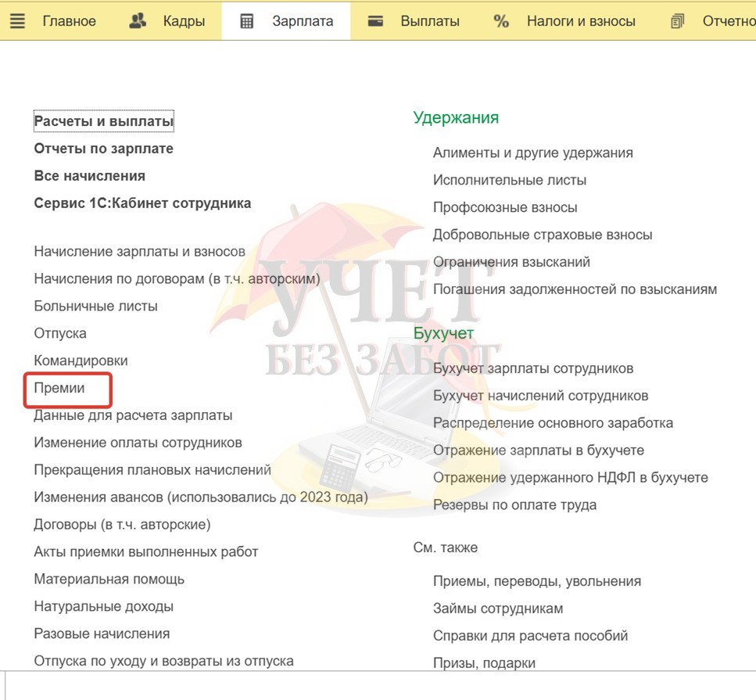Open Расчеты и выплаты
Image resolution: width=756 pixels, height=700 pixels.
[x=104, y=121]
